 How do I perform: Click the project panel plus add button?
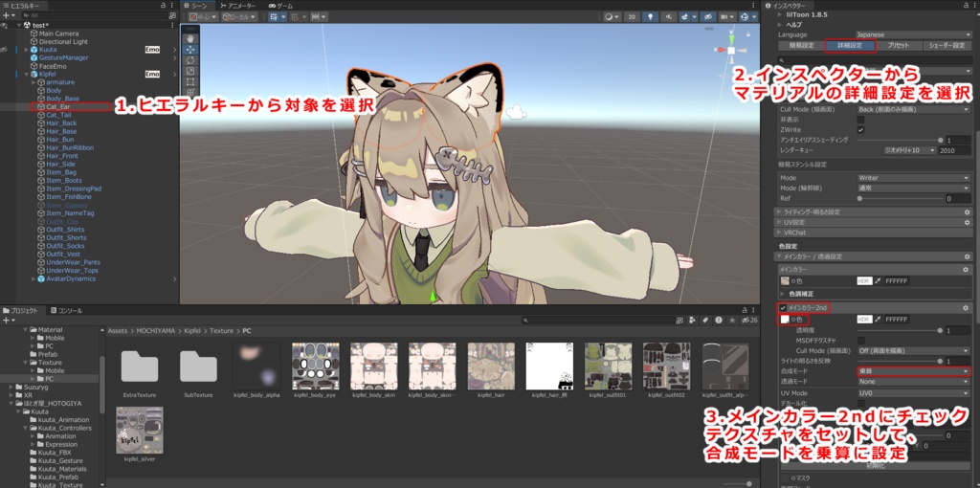[8, 320]
